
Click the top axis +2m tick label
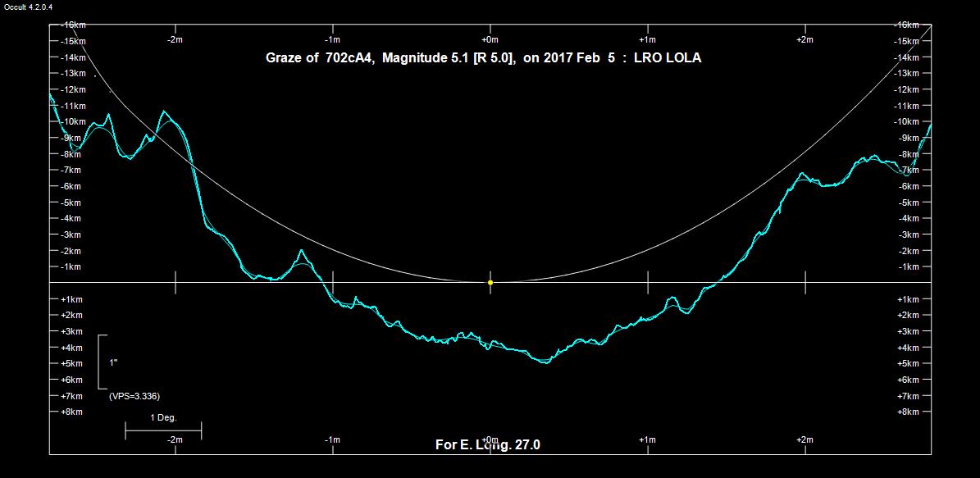805,39
